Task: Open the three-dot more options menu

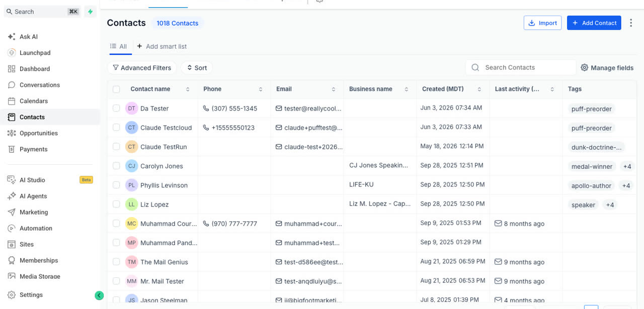Action: point(631,23)
